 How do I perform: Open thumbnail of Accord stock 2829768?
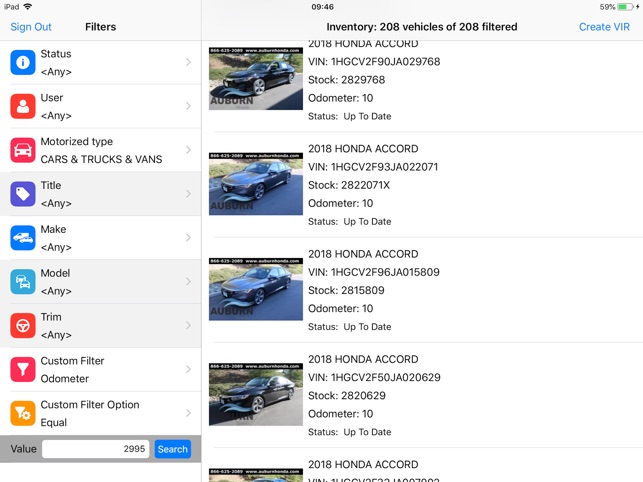pos(256,79)
